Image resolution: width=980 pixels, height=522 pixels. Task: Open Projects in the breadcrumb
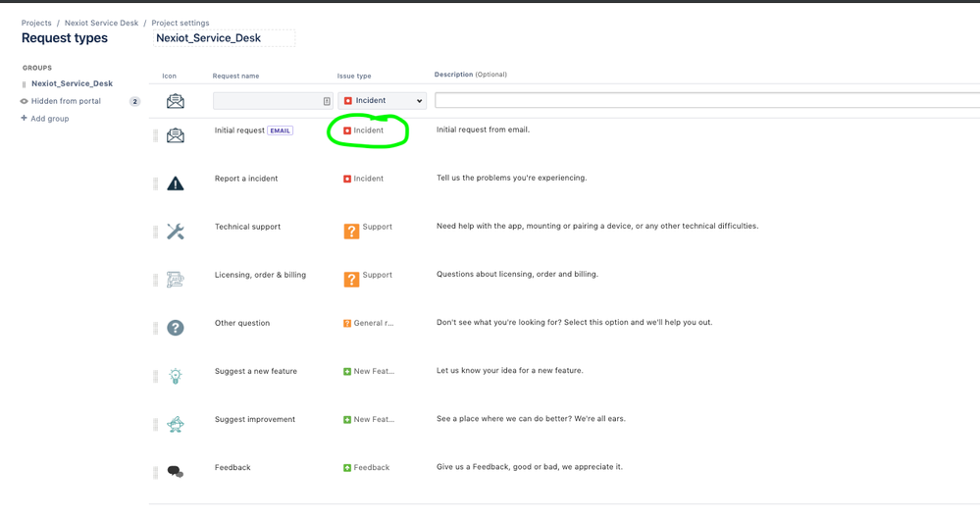[36, 24]
